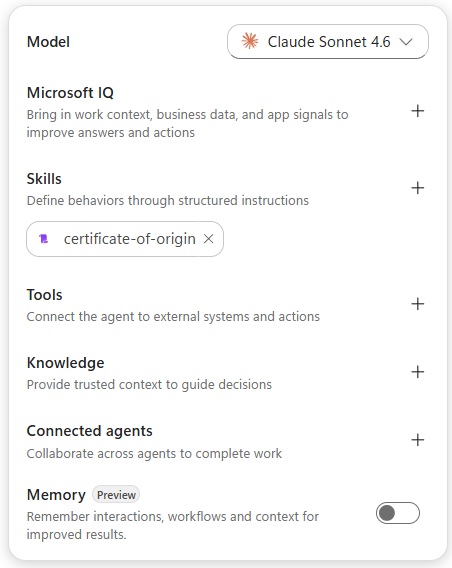This screenshot has height=568, width=452.
Task: Open the Claude Sonnet 4.6 model dropdown
Action: pos(328,42)
